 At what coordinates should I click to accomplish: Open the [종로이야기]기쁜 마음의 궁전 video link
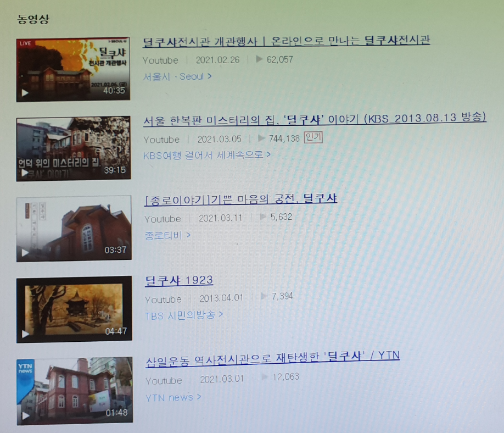point(241,199)
